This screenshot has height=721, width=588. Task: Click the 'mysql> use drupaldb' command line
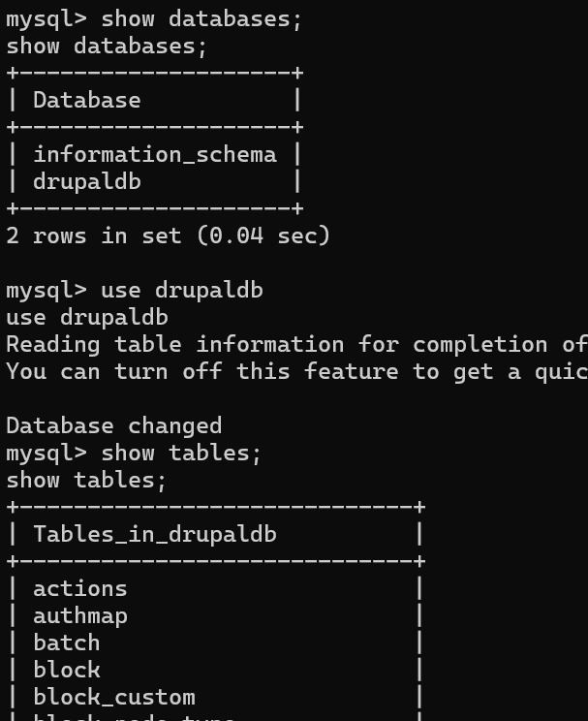click(x=134, y=290)
